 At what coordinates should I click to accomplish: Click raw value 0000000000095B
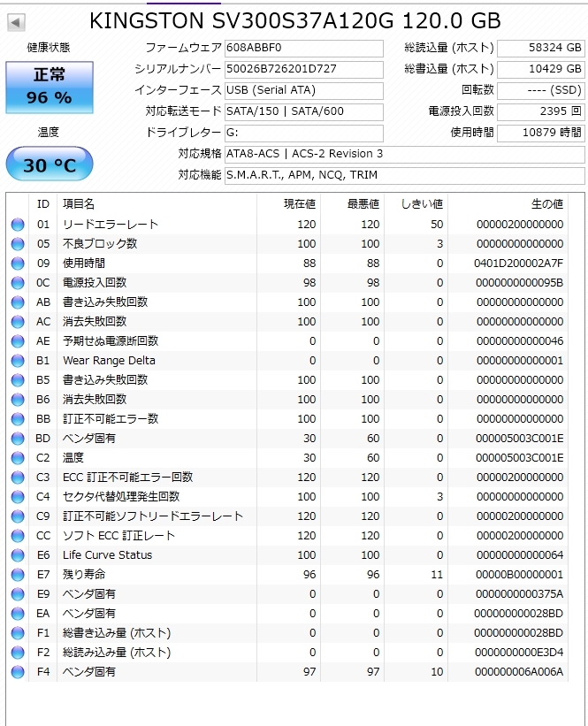pyautogui.click(x=520, y=283)
